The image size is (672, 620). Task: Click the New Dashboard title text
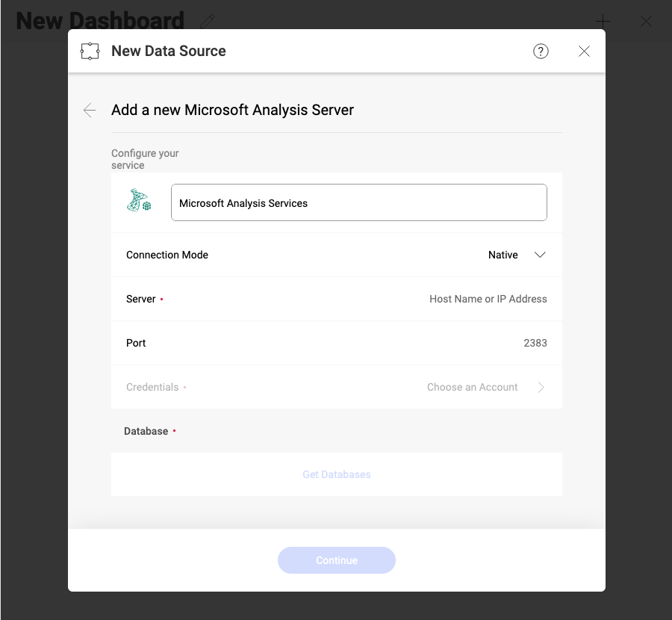(100, 21)
